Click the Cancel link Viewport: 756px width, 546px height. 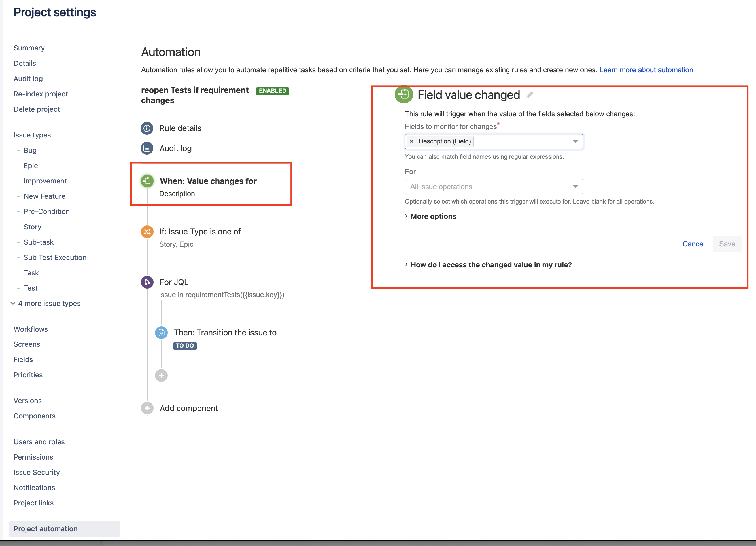[693, 244]
